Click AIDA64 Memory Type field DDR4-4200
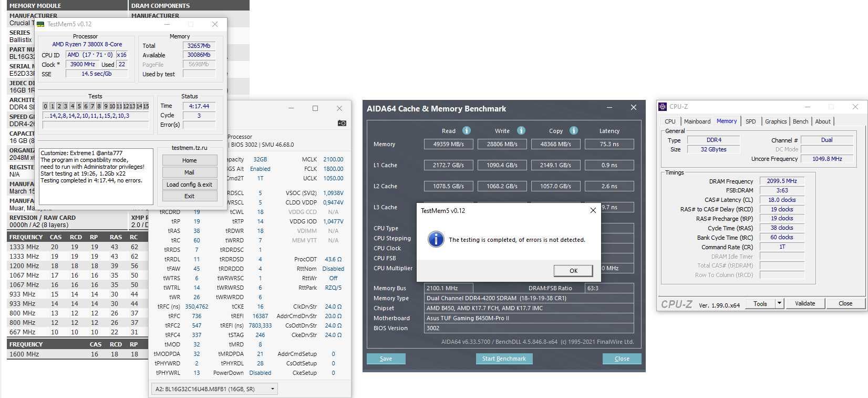 point(529,298)
